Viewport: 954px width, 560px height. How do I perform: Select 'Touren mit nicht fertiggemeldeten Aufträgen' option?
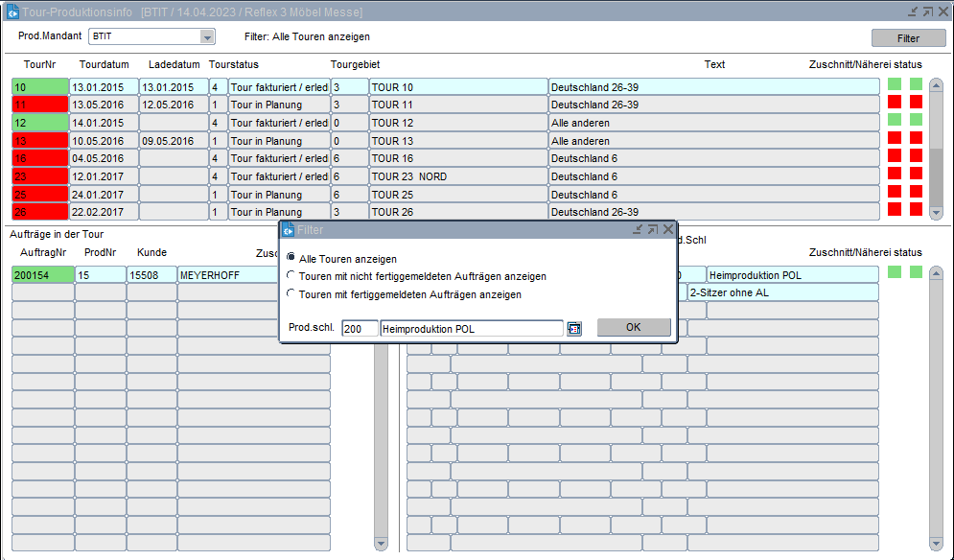[291, 276]
